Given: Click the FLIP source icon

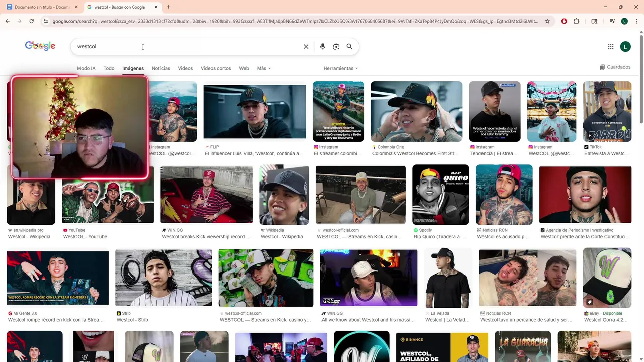Looking at the screenshot, I should click(207, 147).
